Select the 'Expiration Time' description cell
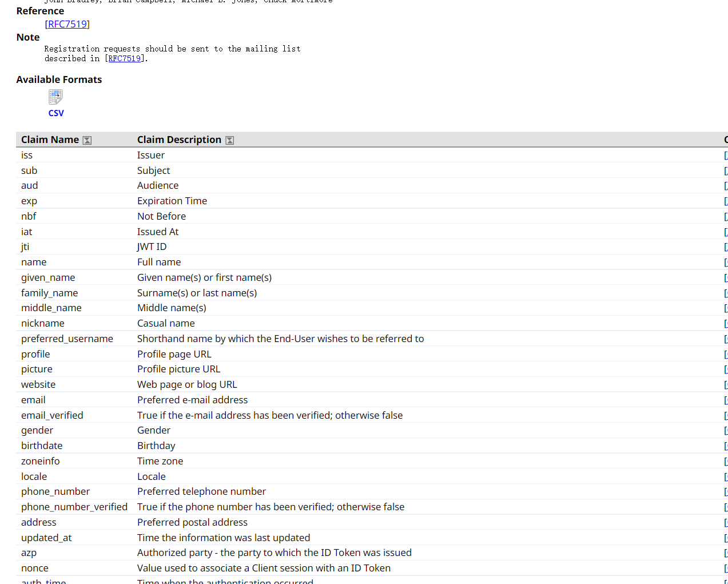Viewport: 728px width, 584px height. pyautogui.click(x=172, y=201)
